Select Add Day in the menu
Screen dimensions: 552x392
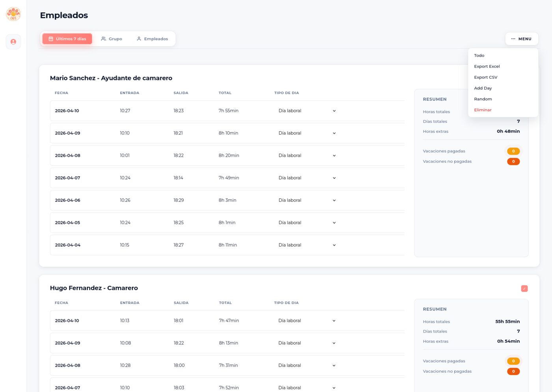(x=483, y=88)
